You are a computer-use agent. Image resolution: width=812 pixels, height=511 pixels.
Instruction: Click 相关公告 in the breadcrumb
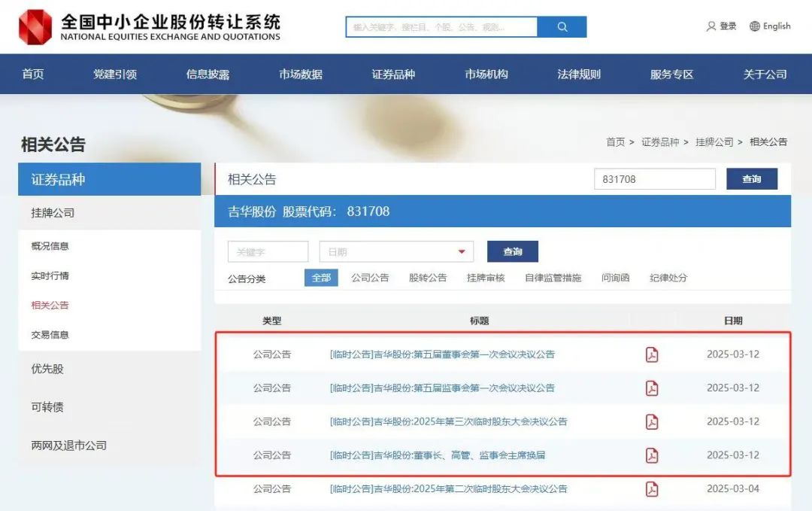768,142
